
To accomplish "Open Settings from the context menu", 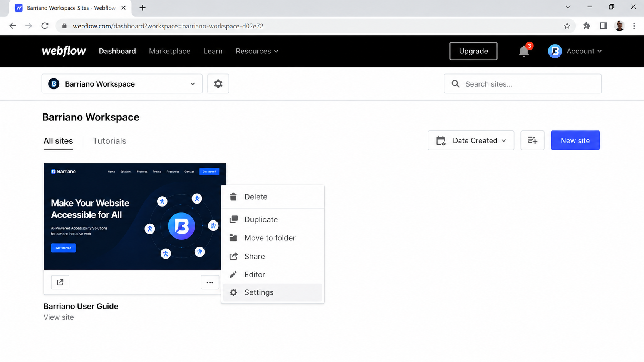I will click(x=273, y=292).
